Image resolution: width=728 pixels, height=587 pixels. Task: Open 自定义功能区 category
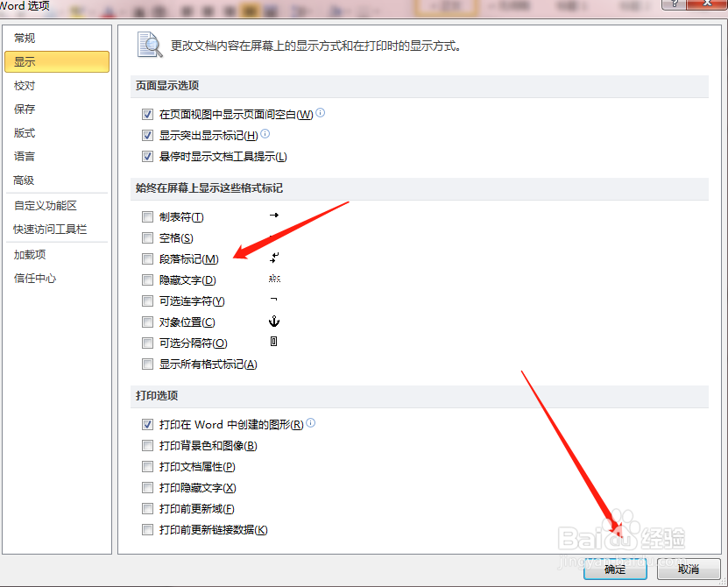click(57, 206)
